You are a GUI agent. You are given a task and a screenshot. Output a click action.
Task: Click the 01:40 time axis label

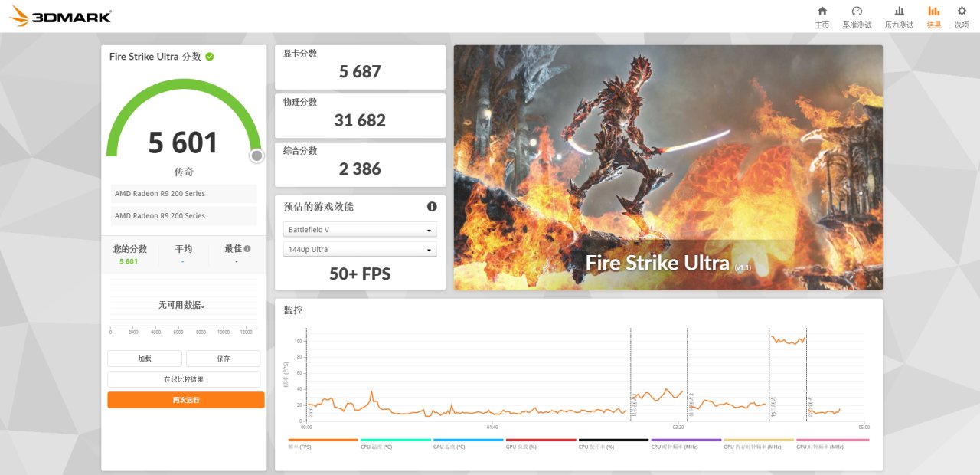(x=492, y=427)
